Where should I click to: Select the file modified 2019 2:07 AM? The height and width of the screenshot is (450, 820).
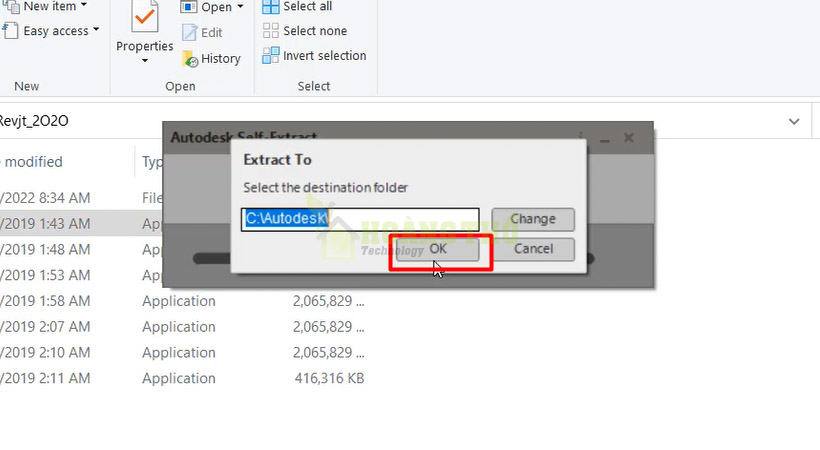click(182, 327)
